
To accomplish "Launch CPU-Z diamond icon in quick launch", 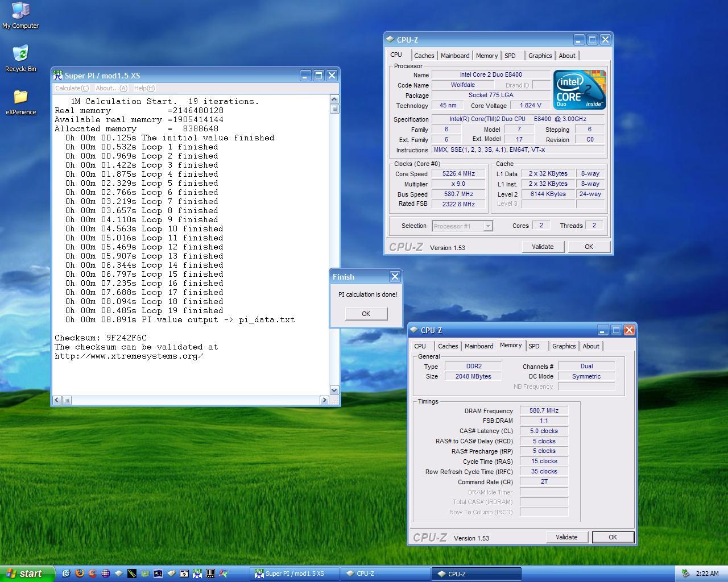I will coord(119,573).
